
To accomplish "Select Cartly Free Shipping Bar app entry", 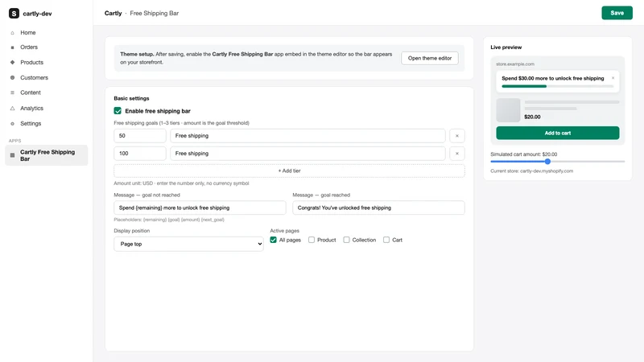I will point(46,155).
